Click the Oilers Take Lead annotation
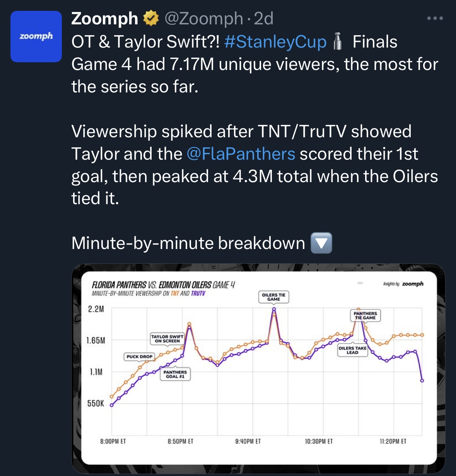456x476 pixels. pyautogui.click(x=352, y=350)
